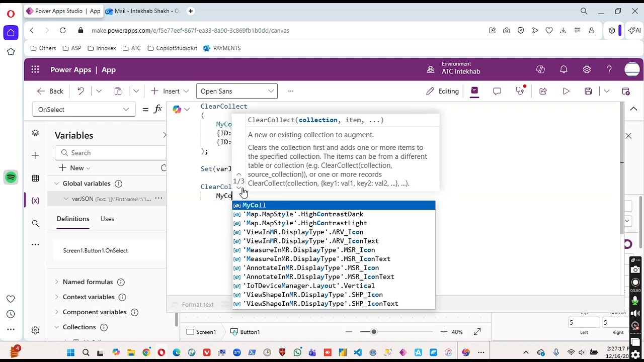Open the undo dropdown arrow
The image size is (644, 362).
click(99, 91)
